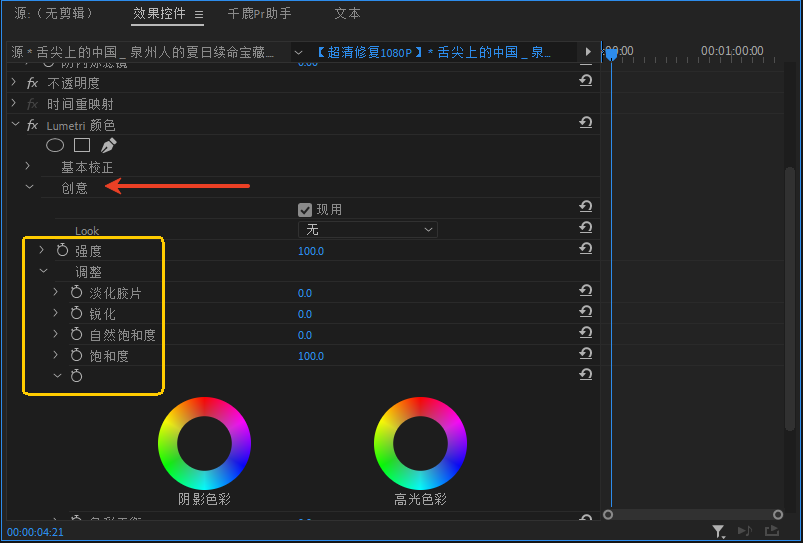
Task: Click the 00:00:04:21 timecode
Action: [x=35, y=532]
